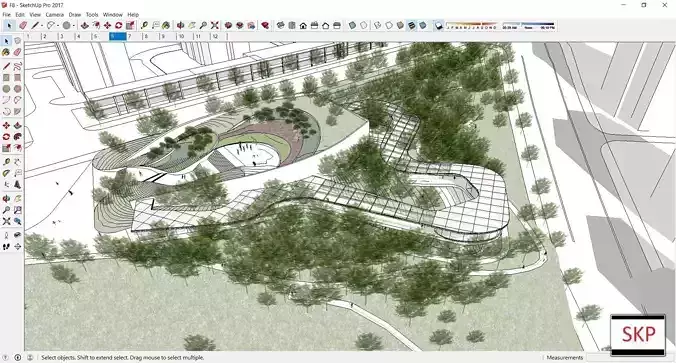Select the Section Plane tool

tap(17, 247)
